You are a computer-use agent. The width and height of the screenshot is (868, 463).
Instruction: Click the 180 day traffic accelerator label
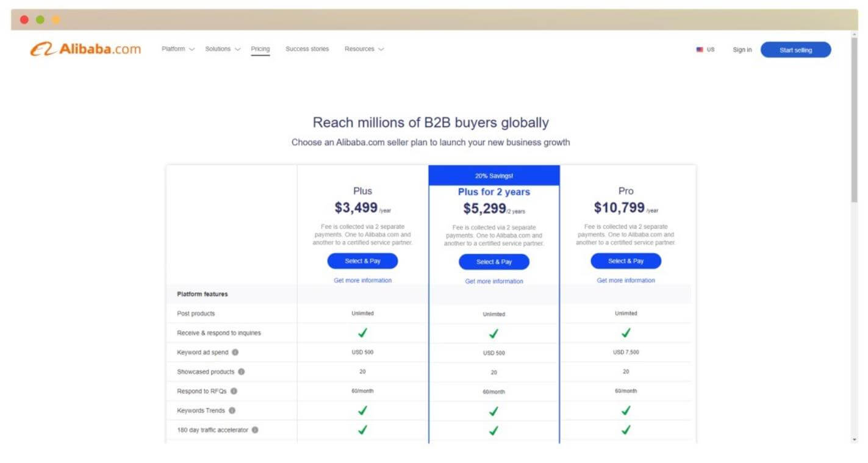(213, 430)
